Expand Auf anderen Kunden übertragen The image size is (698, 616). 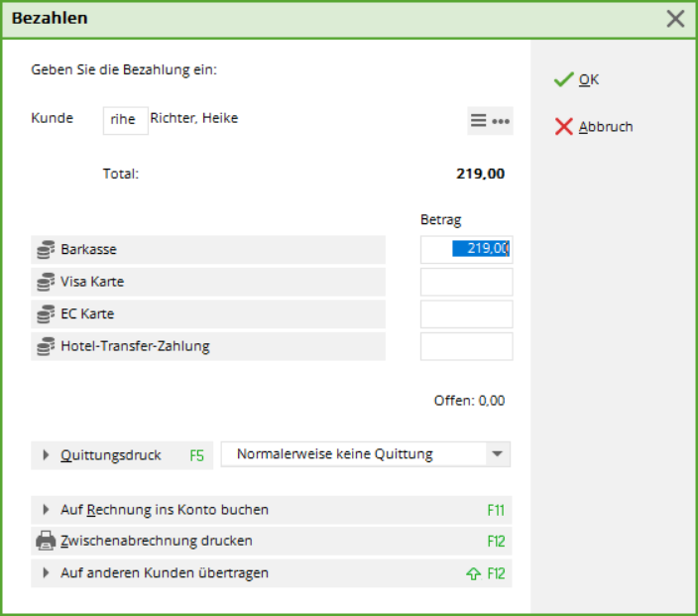pyautogui.click(x=271, y=573)
